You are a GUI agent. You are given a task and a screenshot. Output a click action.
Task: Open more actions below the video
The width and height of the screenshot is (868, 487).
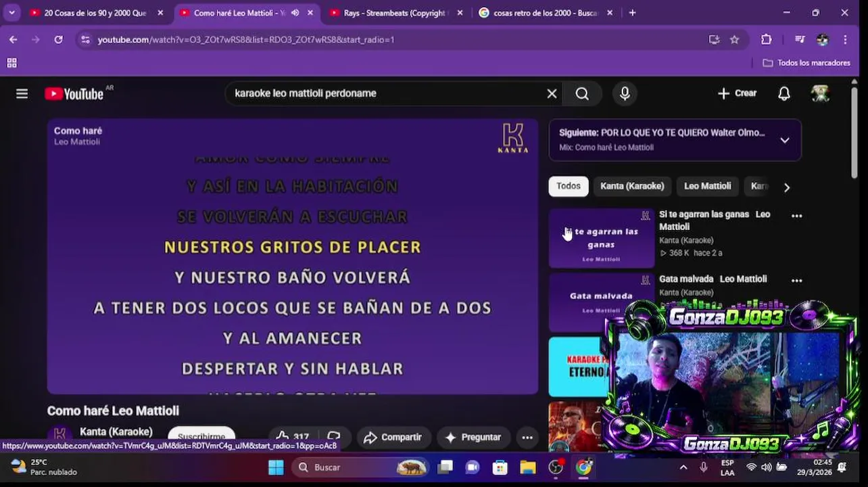(x=527, y=437)
